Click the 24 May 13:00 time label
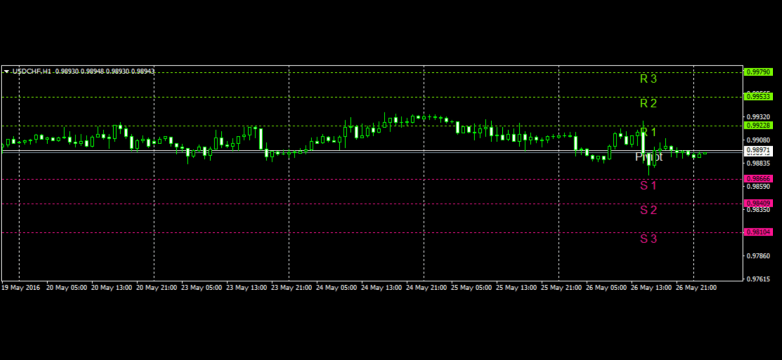The image size is (782, 360). tap(382, 288)
